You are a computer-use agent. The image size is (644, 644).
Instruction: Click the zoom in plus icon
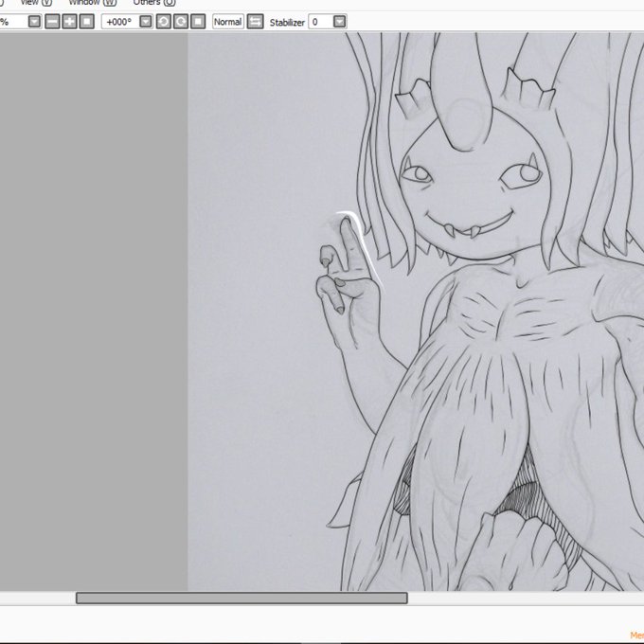69,22
